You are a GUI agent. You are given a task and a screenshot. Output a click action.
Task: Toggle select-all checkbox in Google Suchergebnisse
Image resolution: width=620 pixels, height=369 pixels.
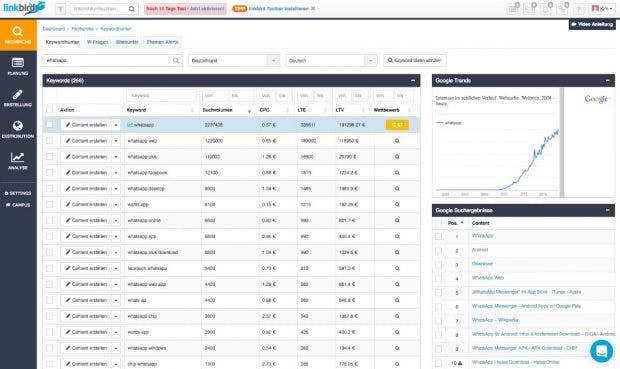[439, 223]
